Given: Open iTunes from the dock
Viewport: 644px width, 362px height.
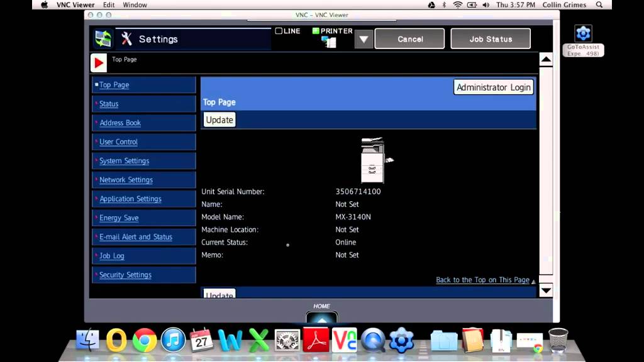Looking at the screenshot, I should (x=173, y=340).
